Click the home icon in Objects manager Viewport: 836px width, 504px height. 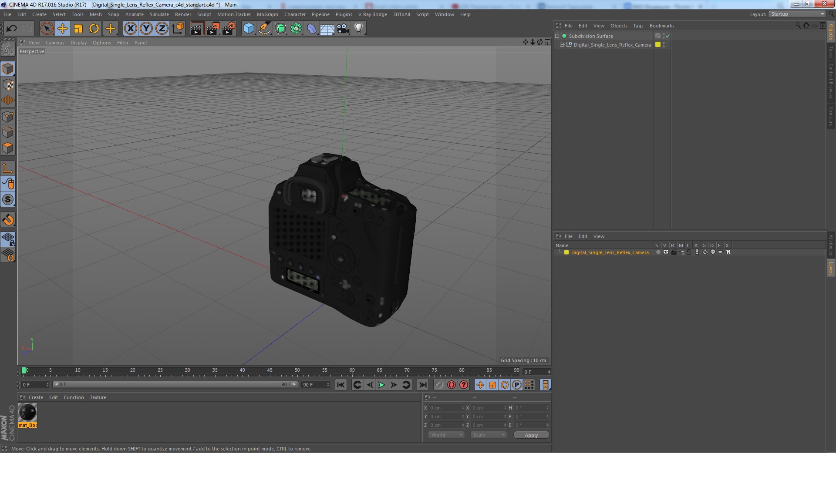point(806,26)
